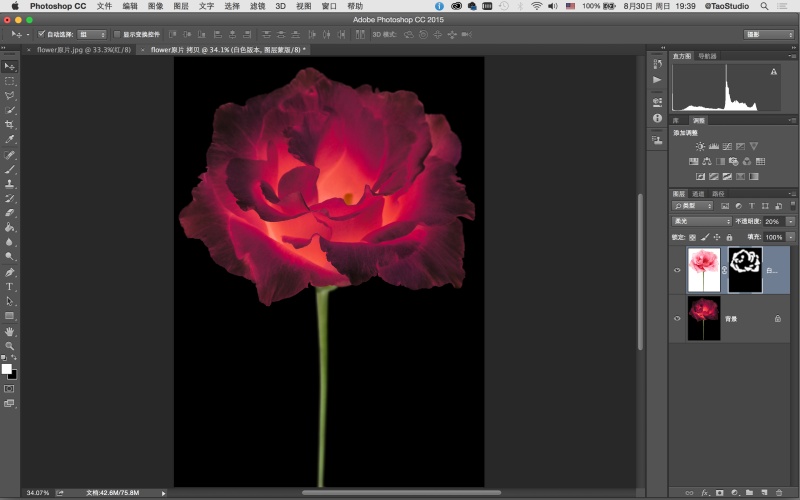Select the Eyedropper tool
Image resolution: width=800 pixels, height=500 pixels.
[9, 139]
